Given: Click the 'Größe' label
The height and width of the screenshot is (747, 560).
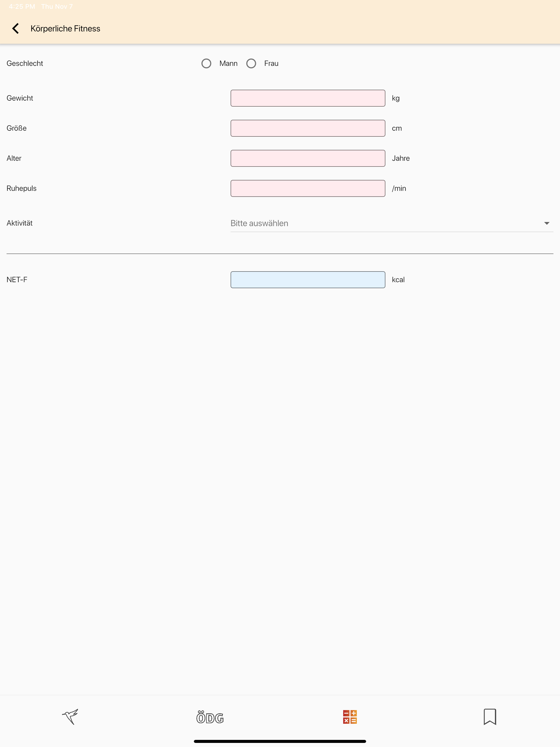Looking at the screenshot, I should pos(17,128).
